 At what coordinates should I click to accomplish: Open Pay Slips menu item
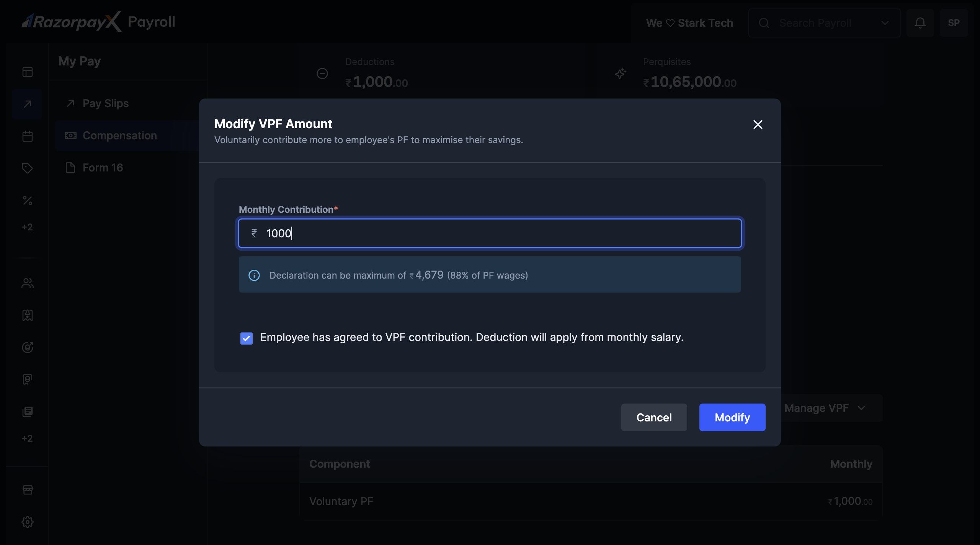[106, 103]
